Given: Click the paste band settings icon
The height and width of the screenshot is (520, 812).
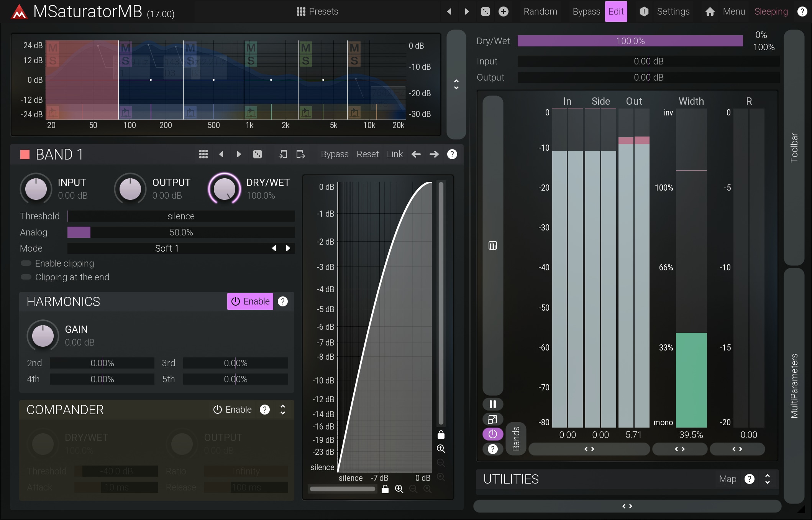Looking at the screenshot, I should pos(301,154).
